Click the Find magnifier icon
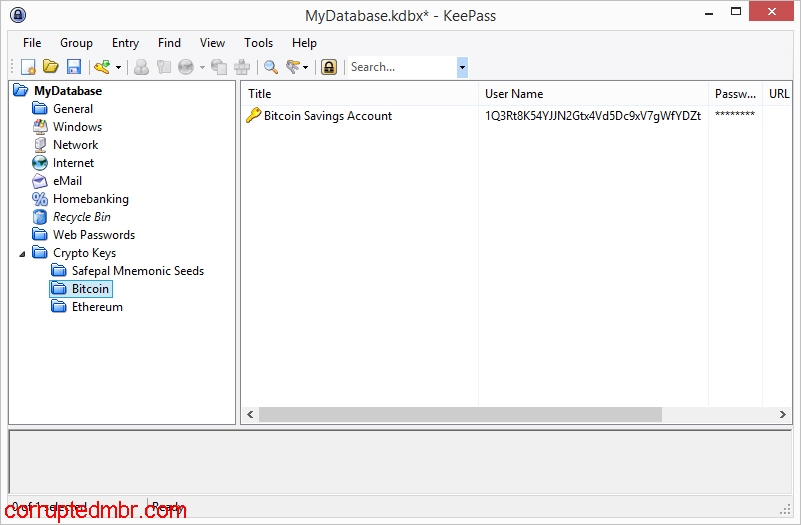This screenshot has height=525, width=801. (271, 67)
